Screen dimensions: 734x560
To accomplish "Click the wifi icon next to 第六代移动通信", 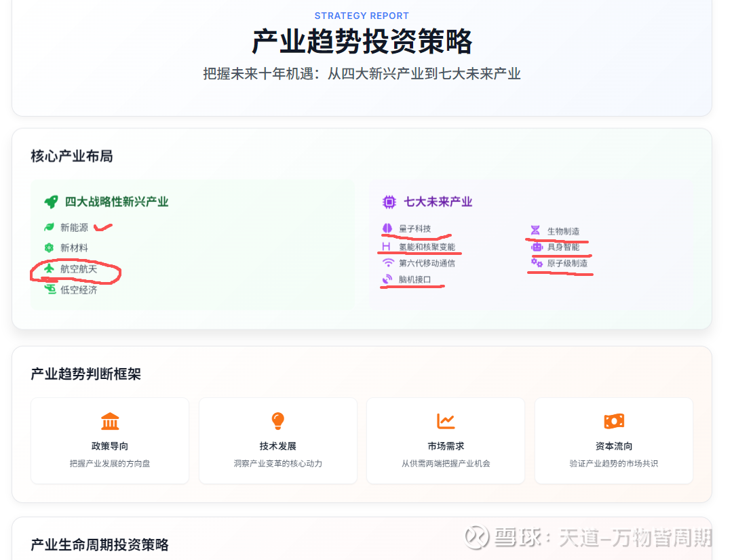I will tap(388, 263).
